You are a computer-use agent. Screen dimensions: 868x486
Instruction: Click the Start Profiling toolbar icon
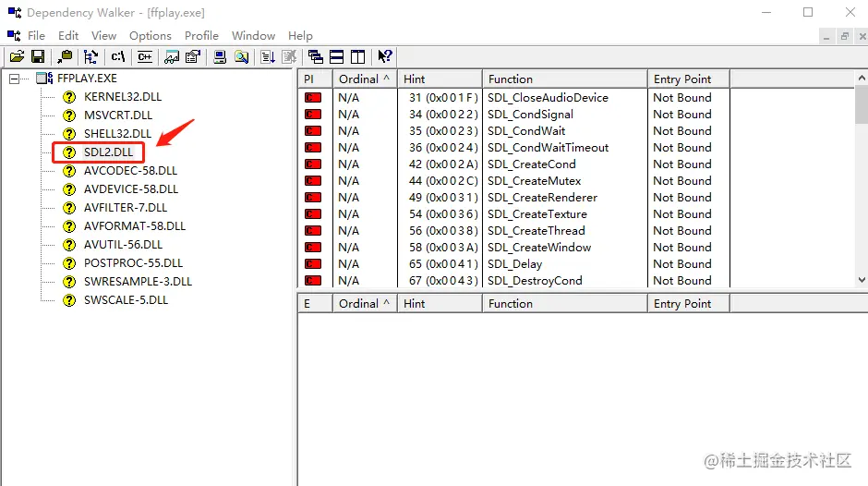[268, 56]
